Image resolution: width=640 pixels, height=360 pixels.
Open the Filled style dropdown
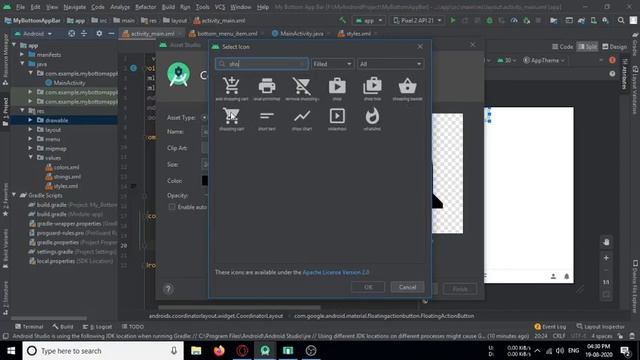[332, 64]
